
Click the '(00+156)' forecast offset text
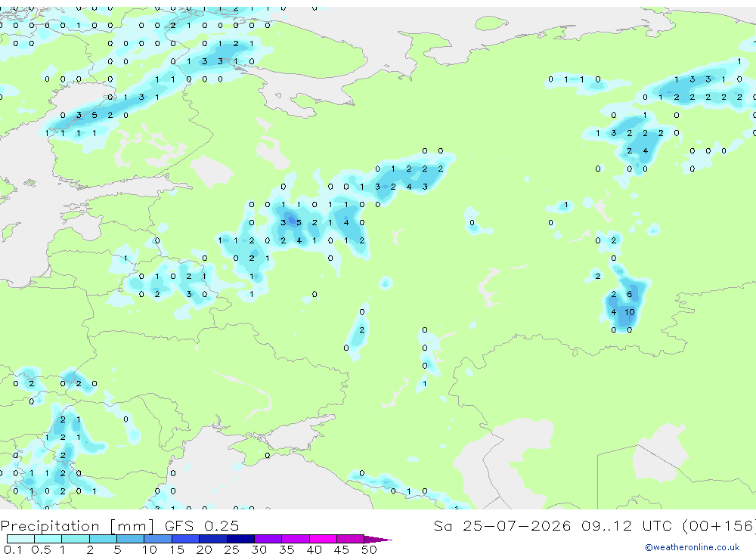[719, 525]
